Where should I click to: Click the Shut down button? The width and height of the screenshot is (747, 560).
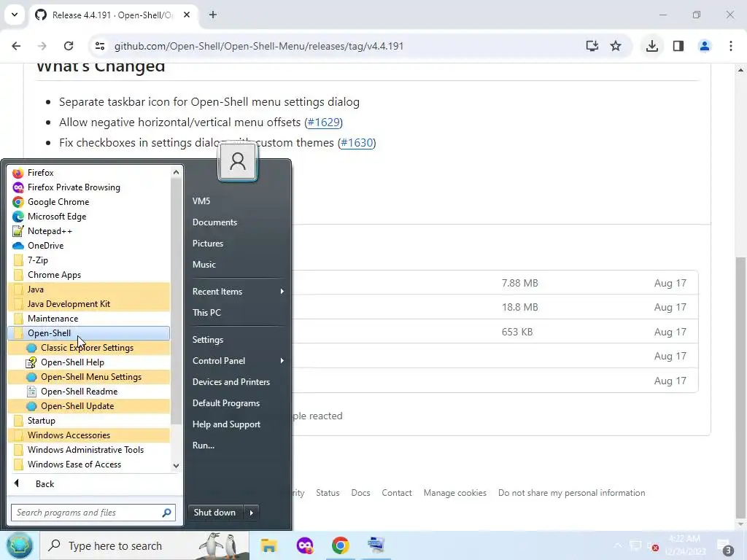point(216,513)
